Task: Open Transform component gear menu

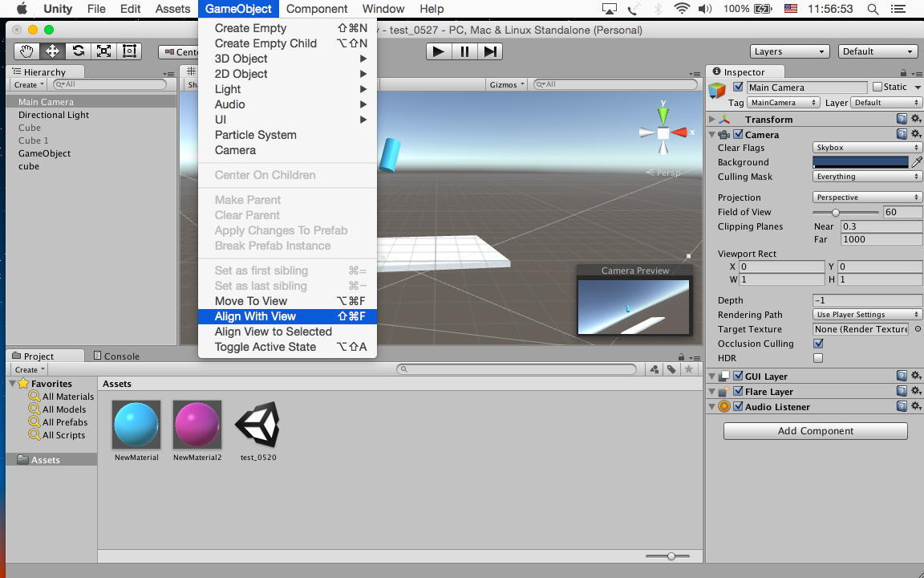Action: [x=916, y=119]
